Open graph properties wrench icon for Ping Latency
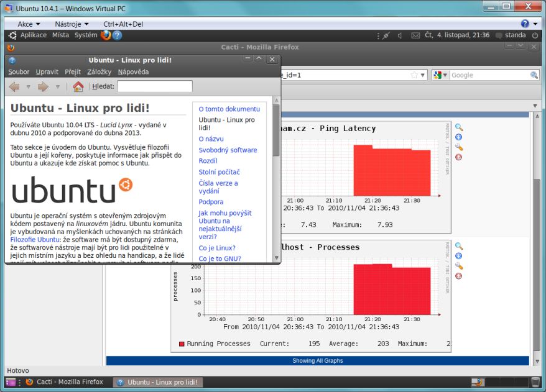Image resolution: width=546 pixels, height=392 pixels. (459, 147)
